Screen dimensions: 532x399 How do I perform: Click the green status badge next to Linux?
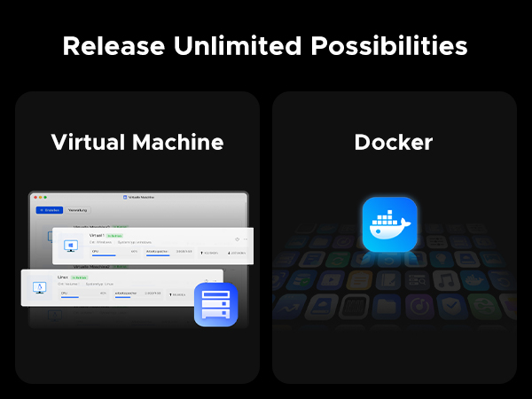click(80, 278)
